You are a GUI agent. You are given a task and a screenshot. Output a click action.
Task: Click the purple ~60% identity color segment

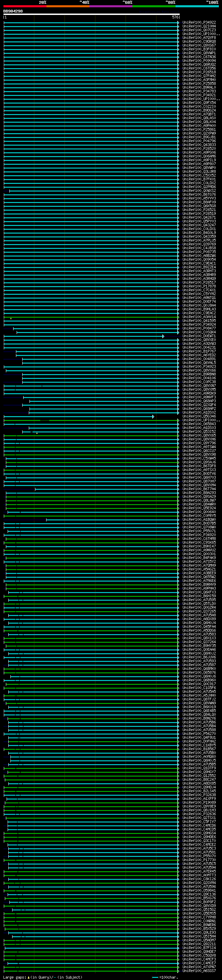tap(111, 6)
